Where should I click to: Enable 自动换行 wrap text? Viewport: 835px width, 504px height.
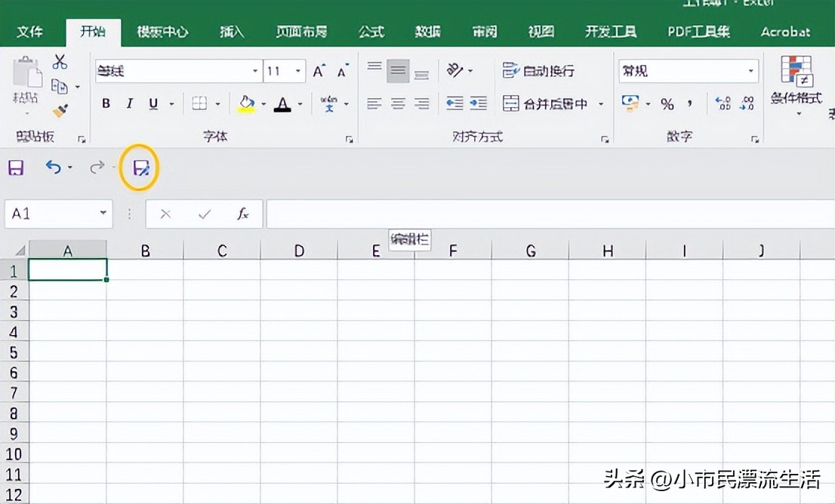pyautogui.click(x=539, y=70)
